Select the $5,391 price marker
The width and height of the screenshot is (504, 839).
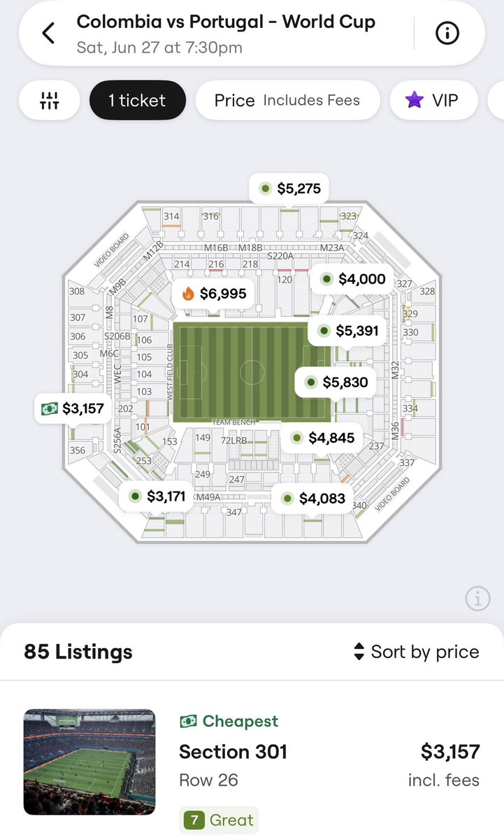pyautogui.click(x=347, y=331)
